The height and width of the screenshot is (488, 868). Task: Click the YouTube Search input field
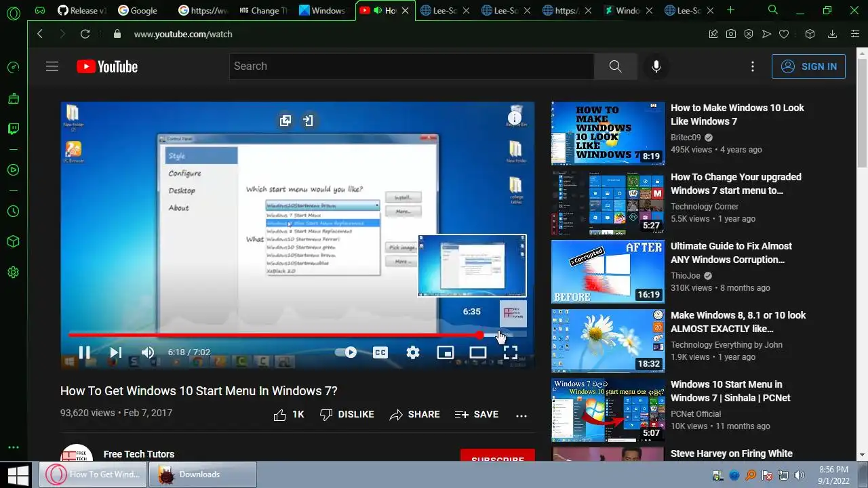click(x=412, y=66)
